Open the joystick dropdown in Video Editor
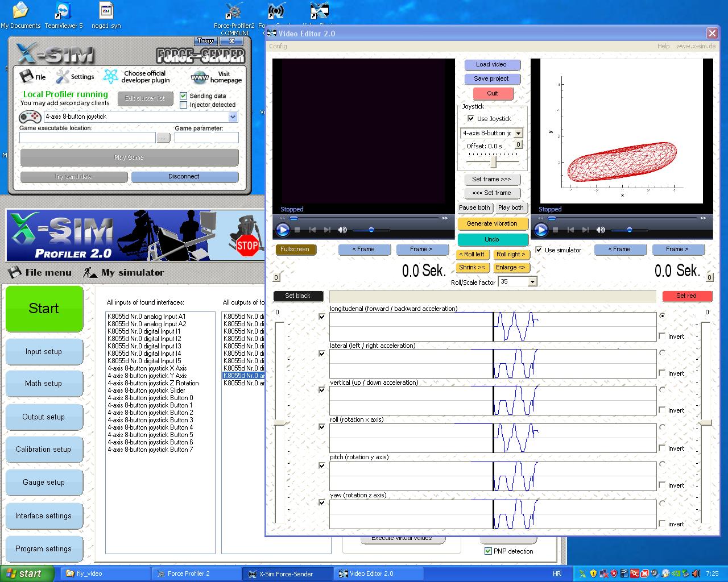 [518, 133]
